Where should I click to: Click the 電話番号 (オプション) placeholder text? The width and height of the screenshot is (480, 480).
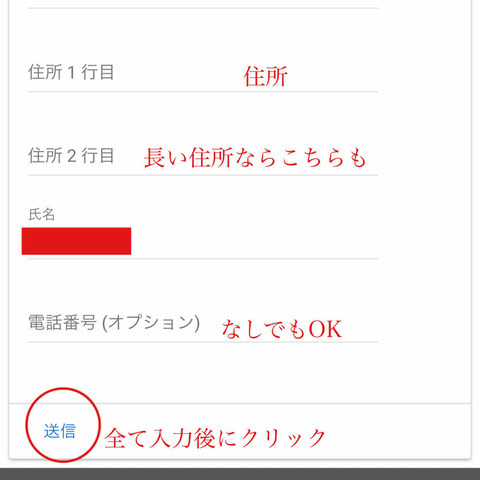pyautogui.click(x=114, y=323)
